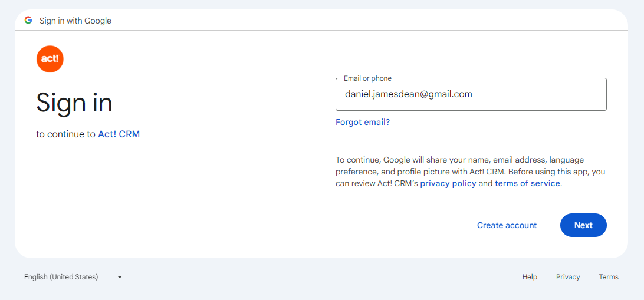The image size is (644, 300).
Task: Open the Terms footer link
Action: 609,277
